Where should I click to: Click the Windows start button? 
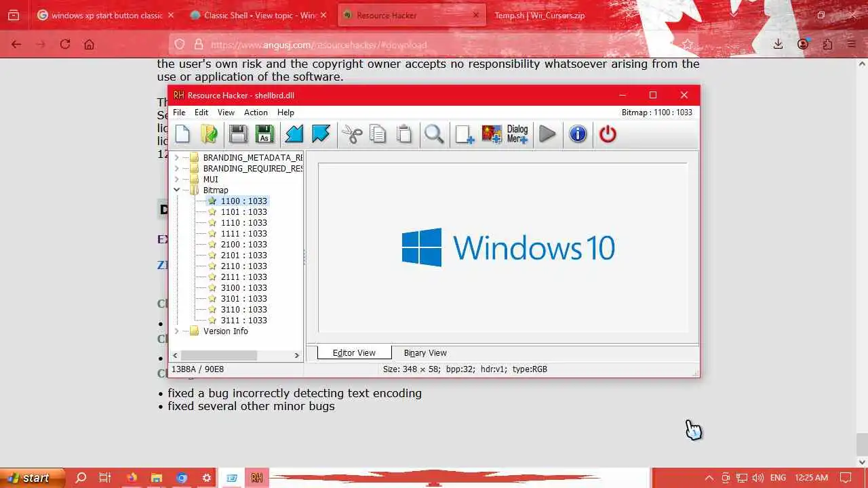(x=33, y=478)
